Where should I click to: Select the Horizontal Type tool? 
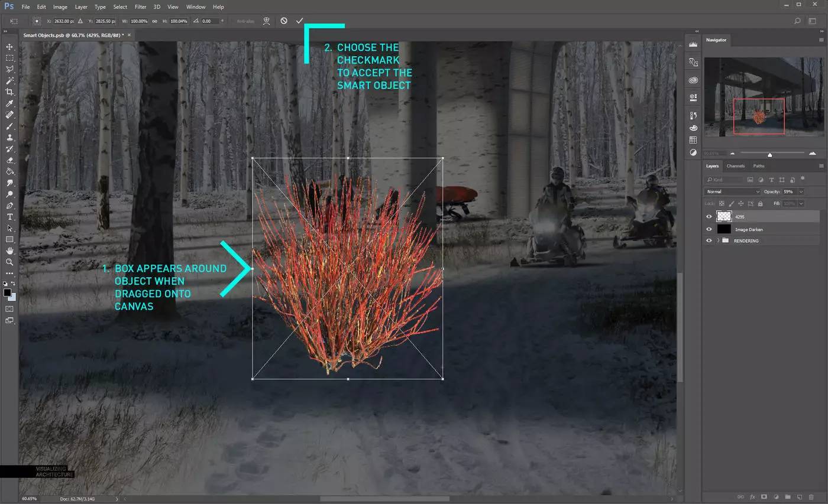[9, 217]
